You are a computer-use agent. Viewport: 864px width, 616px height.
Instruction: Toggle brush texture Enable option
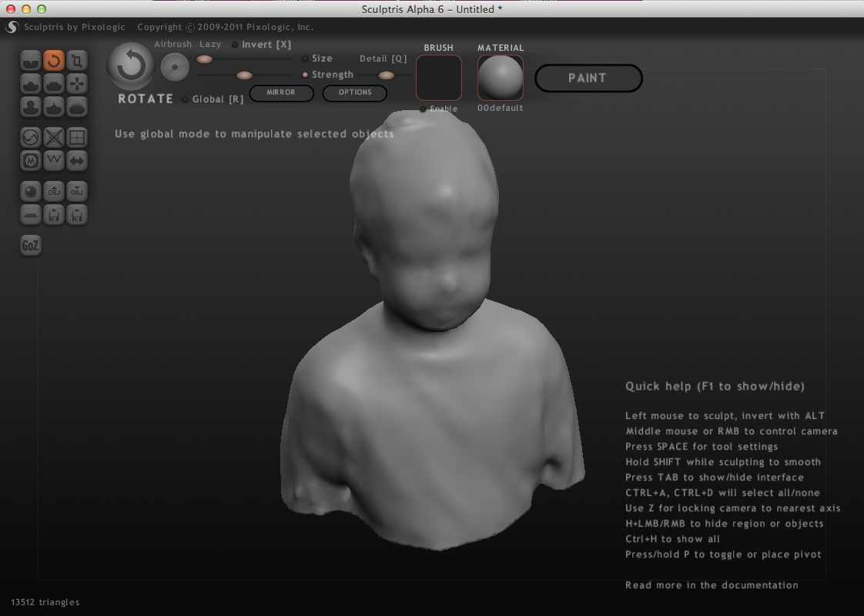(439, 109)
